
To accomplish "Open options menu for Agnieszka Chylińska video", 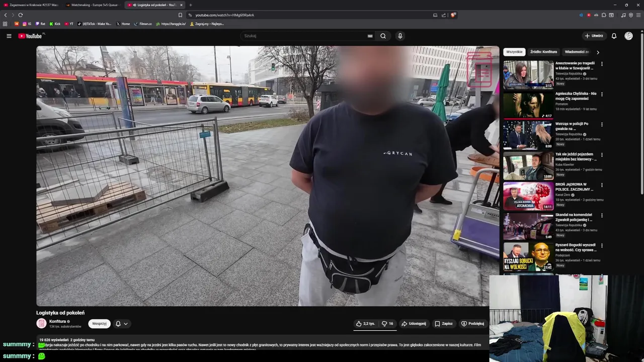I will point(602,94).
